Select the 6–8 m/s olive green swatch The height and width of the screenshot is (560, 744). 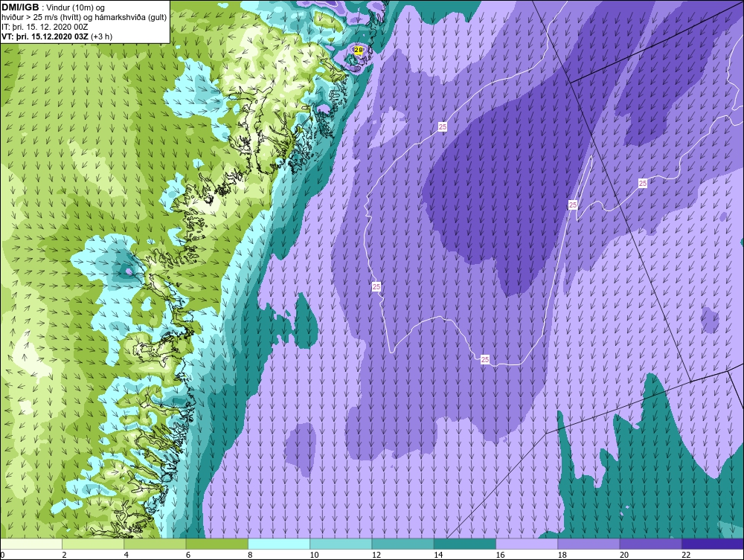pos(217,544)
